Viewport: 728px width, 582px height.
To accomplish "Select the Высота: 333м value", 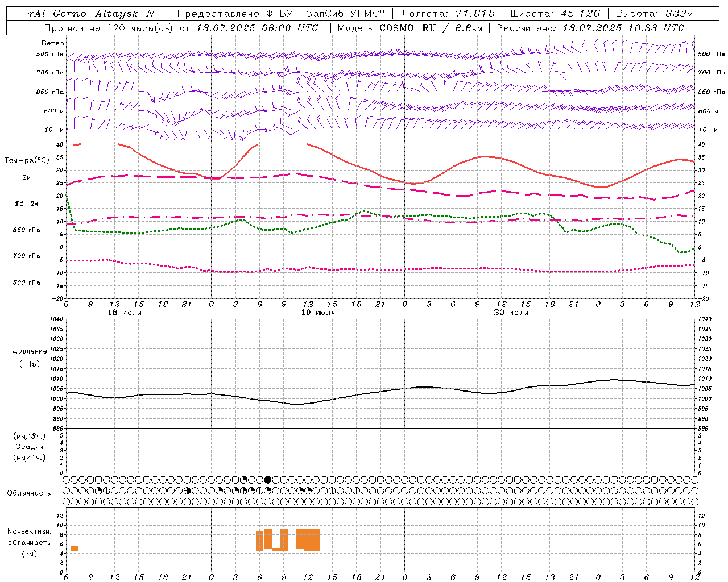I will pos(654,14).
